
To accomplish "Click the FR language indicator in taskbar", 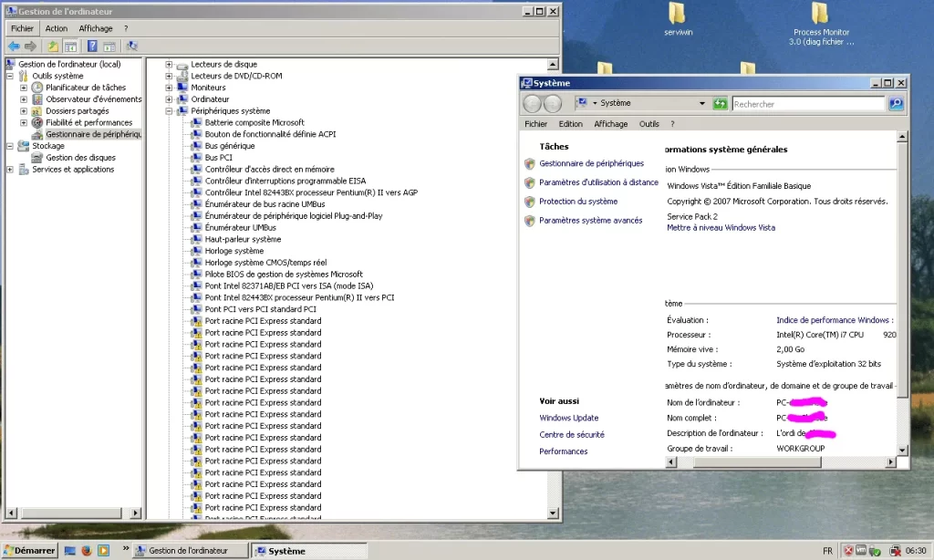I will pos(827,551).
